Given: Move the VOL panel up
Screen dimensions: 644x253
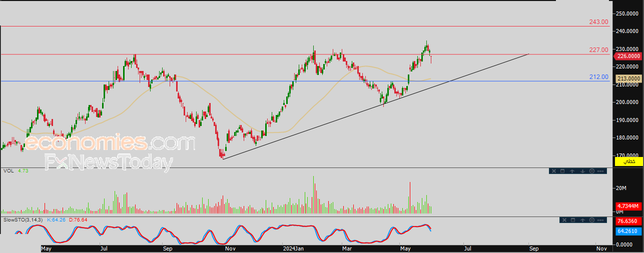Looking at the screenshot, I should pyautogui.click(x=572, y=171).
